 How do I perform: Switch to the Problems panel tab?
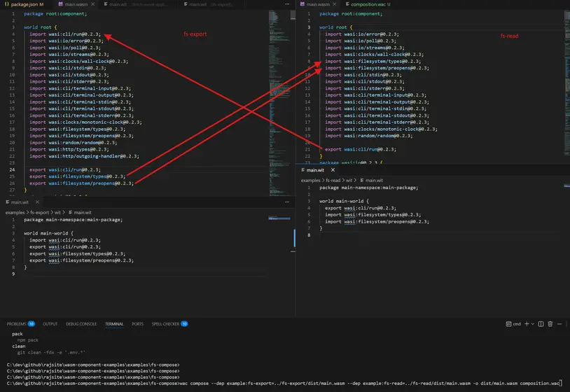point(17,324)
